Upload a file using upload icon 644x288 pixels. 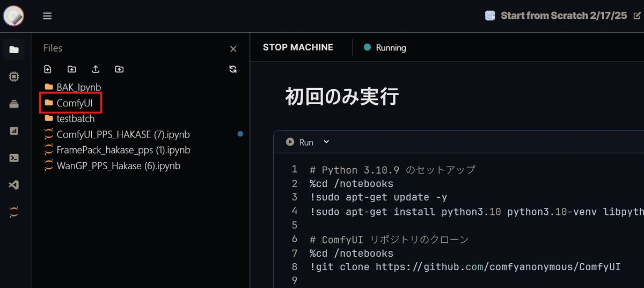click(96, 69)
